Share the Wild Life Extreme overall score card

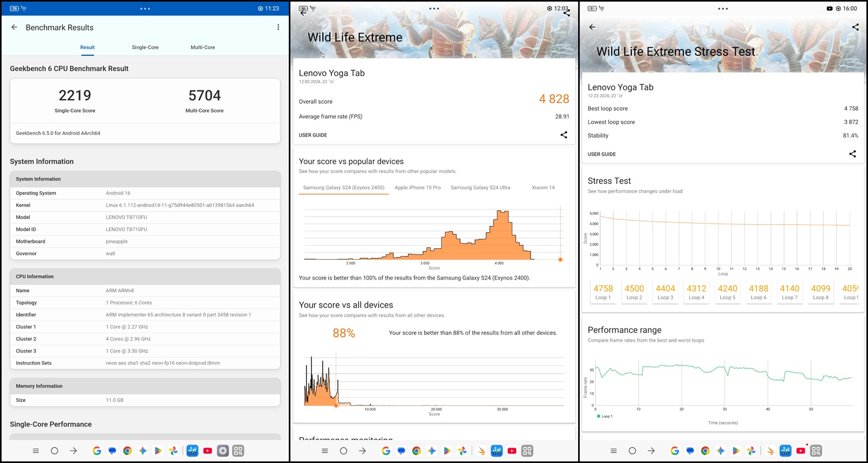[x=564, y=135]
